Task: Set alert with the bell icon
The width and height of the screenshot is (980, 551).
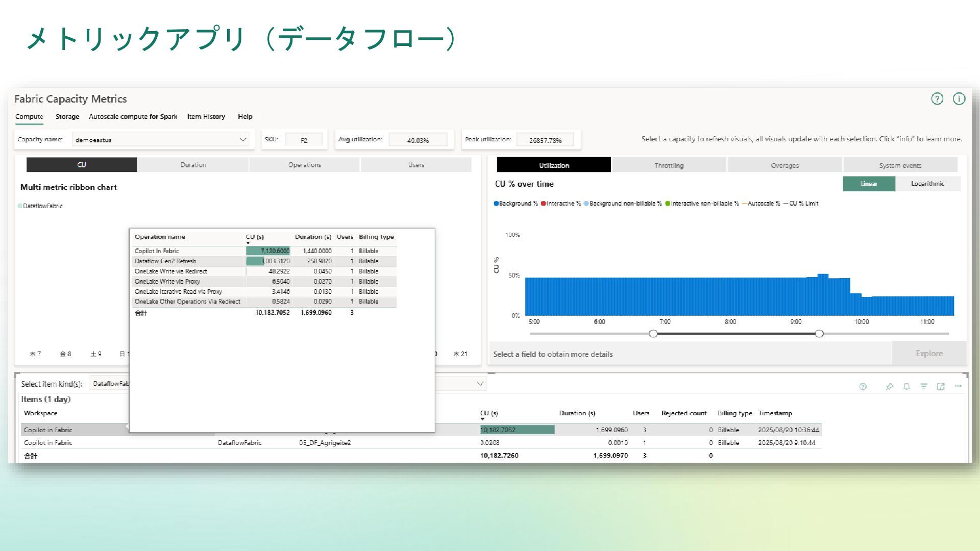Action: coord(906,387)
